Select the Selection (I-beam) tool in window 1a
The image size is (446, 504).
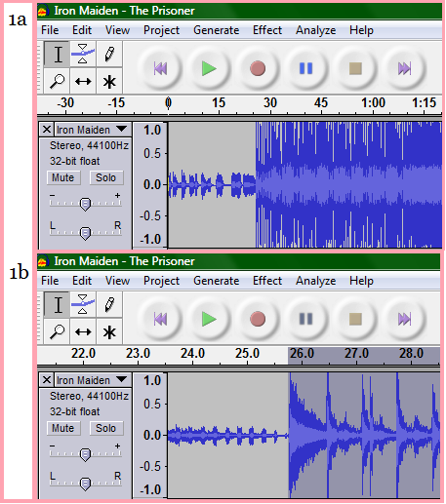pyautogui.click(x=58, y=55)
